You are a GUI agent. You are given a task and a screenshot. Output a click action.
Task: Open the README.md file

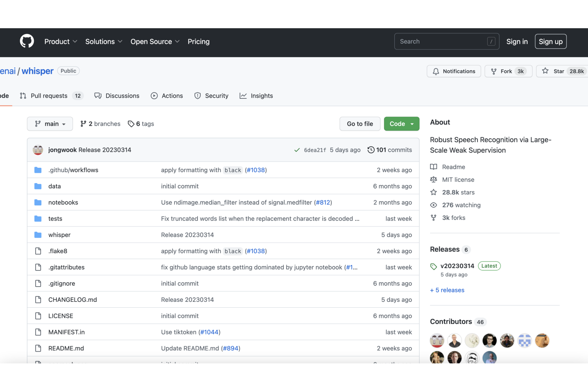[66, 348]
